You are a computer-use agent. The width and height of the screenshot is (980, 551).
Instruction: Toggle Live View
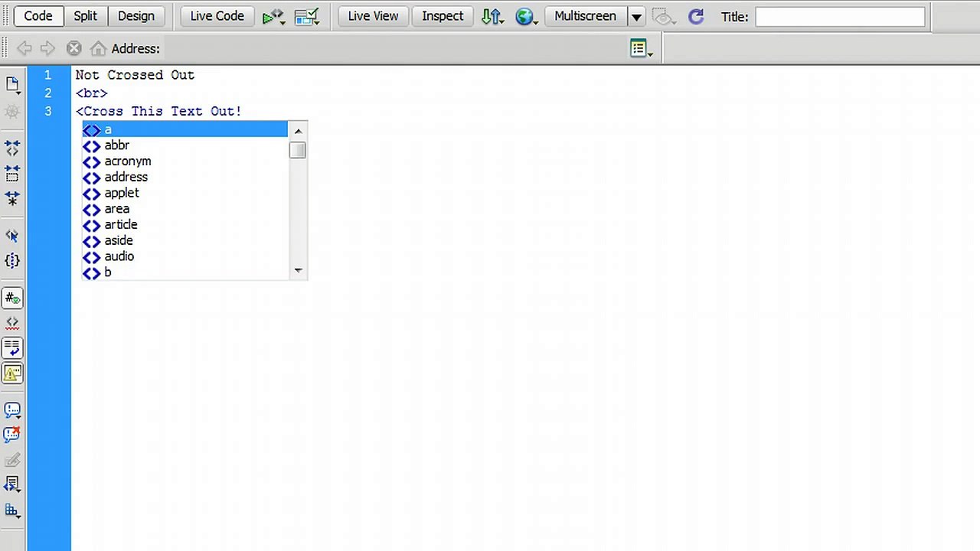tap(373, 16)
